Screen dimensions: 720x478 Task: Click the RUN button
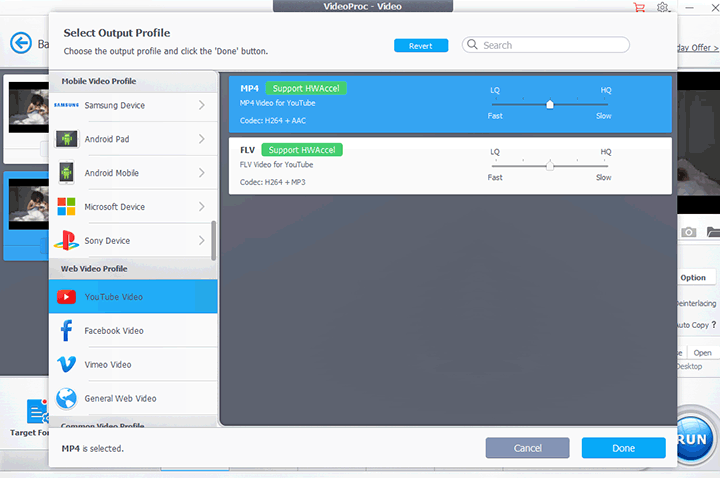click(693, 439)
